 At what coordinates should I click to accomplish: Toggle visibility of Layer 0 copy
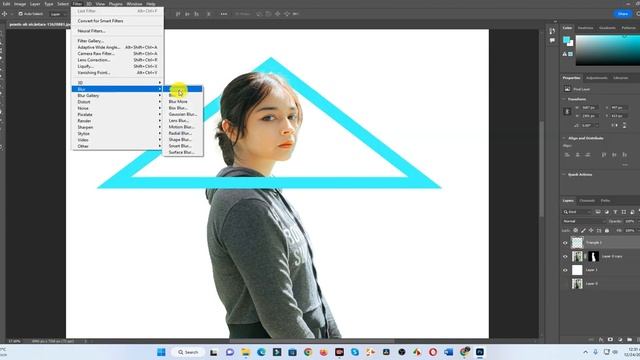[x=565, y=257]
